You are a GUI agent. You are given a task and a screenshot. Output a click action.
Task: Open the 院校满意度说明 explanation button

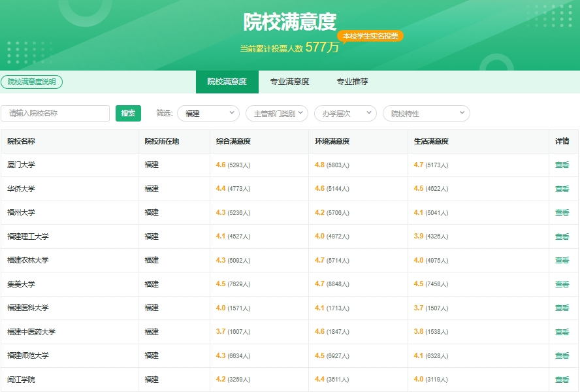[x=32, y=82]
